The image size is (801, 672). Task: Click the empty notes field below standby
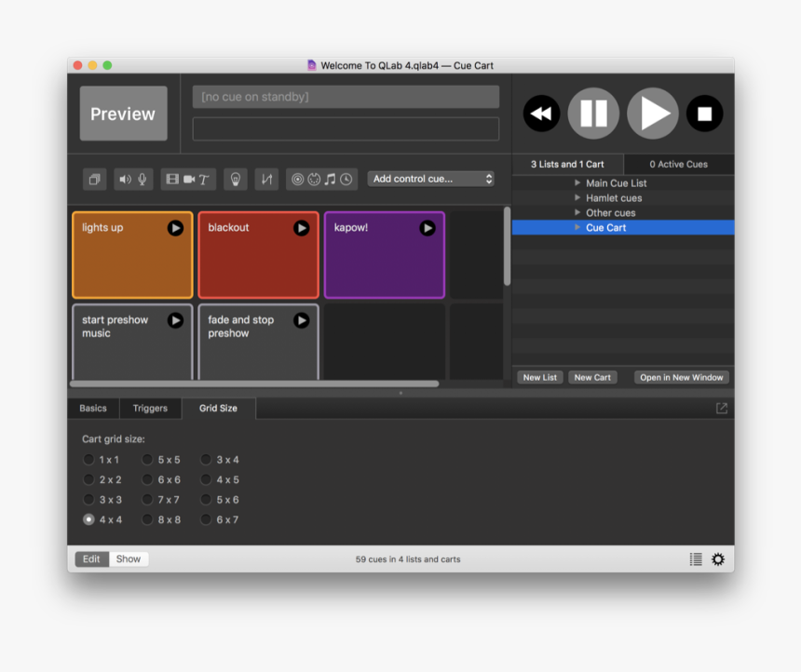346,128
